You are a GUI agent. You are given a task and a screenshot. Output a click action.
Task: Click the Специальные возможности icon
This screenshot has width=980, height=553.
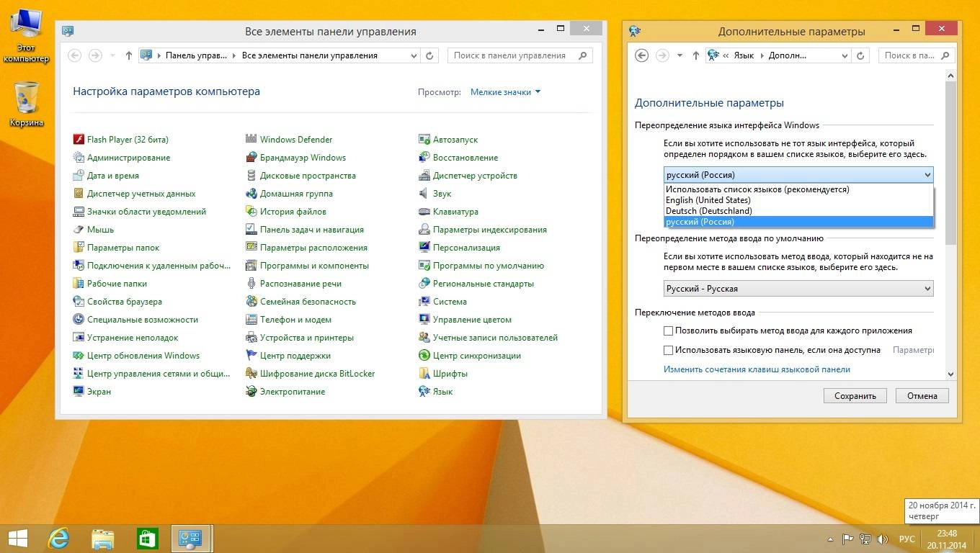tap(79, 320)
